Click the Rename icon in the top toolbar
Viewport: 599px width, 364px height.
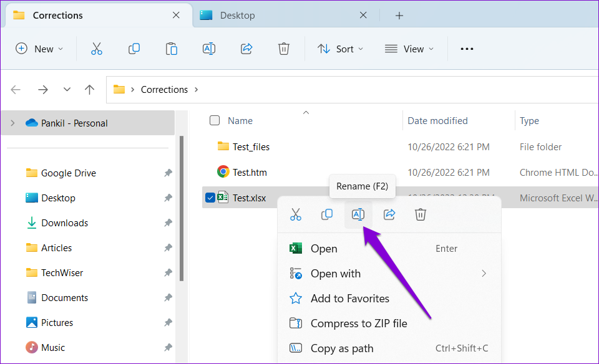[209, 49]
